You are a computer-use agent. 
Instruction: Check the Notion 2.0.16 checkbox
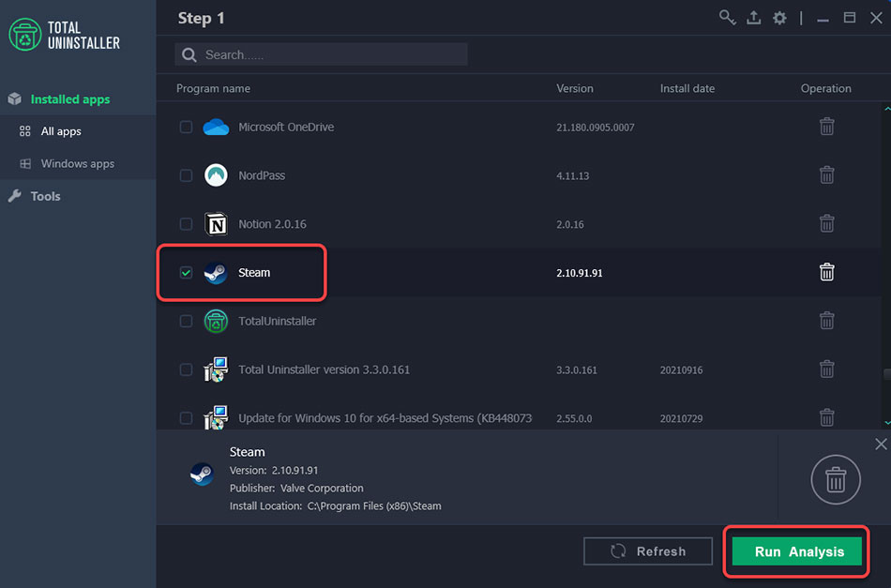186,224
